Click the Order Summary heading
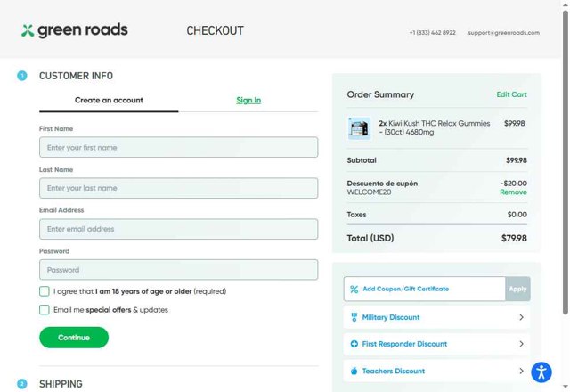This screenshot has width=570, height=392. [x=380, y=94]
